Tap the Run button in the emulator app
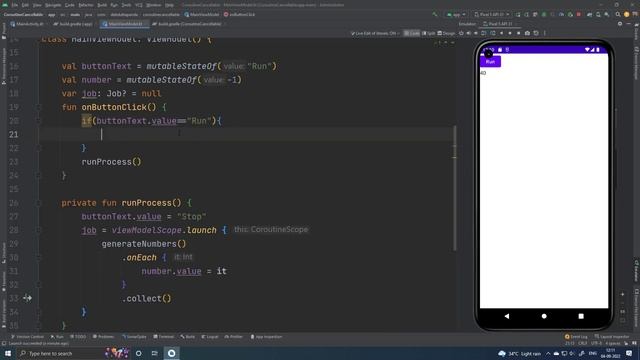Screen dimensions: 640x360 tap(490, 62)
